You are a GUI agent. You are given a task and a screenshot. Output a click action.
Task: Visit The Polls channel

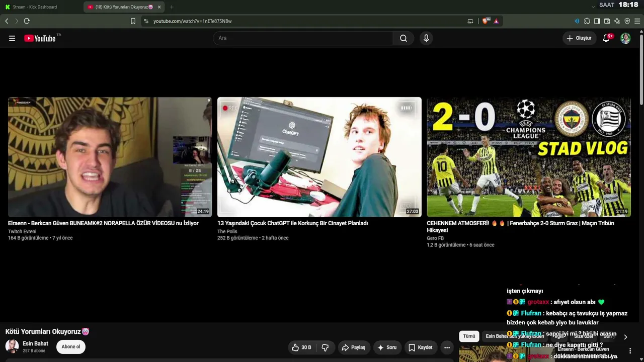227,232
